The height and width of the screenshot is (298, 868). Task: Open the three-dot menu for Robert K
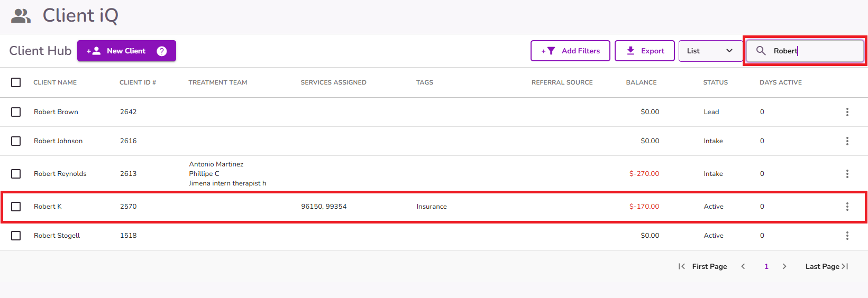tap(847, 207)
